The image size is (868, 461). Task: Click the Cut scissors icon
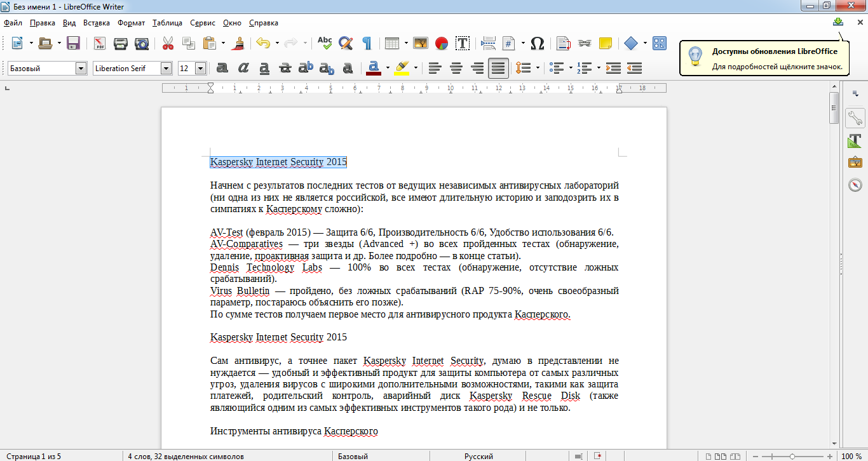pos(168,43)
